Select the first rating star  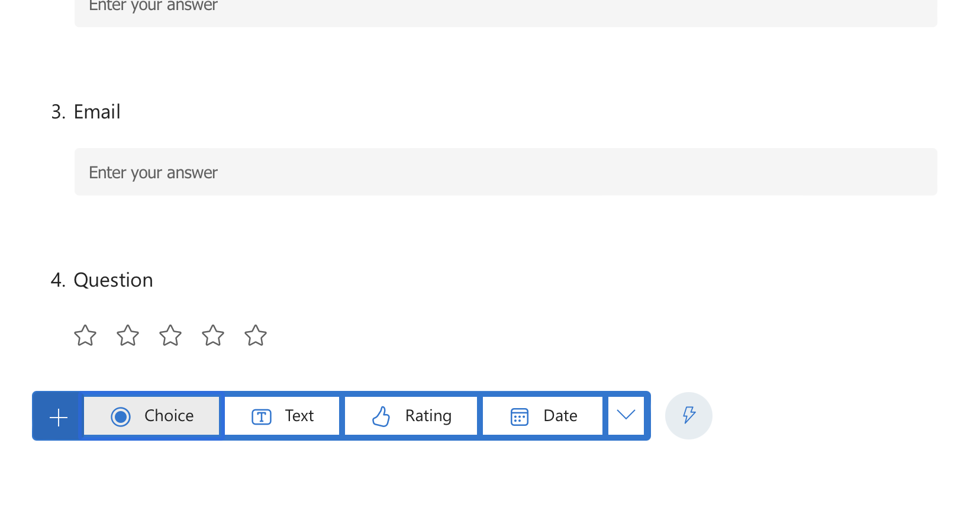(x=85, y=335)
